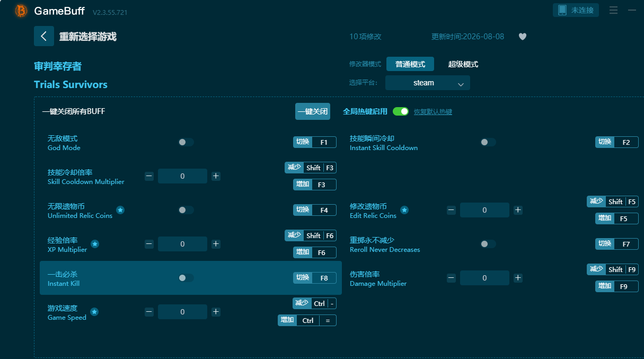Enable Unlimited Relic Coins switch
The image size is (644, 359).
tap(186, 210)
